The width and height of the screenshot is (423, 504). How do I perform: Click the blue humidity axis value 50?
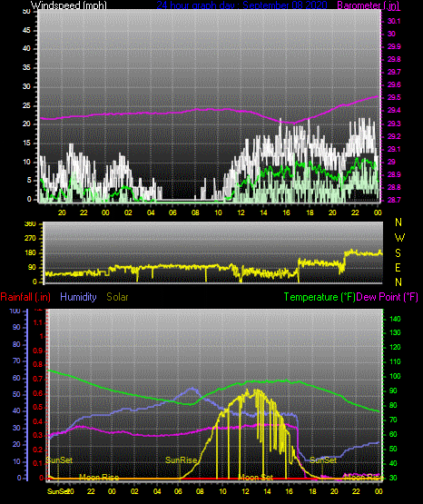(x=16, y=395)
